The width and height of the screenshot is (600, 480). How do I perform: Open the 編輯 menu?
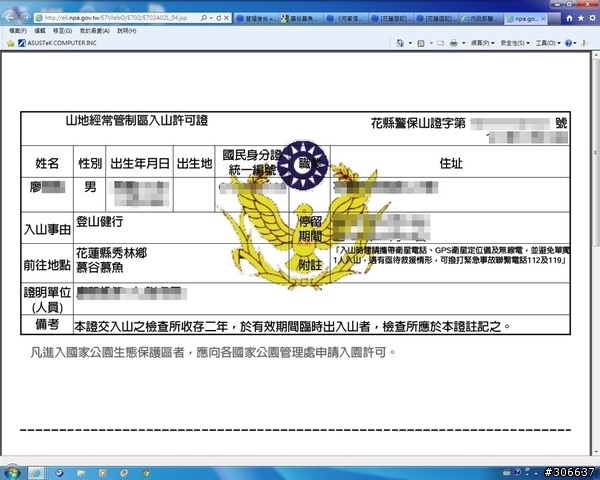(40, 31)
